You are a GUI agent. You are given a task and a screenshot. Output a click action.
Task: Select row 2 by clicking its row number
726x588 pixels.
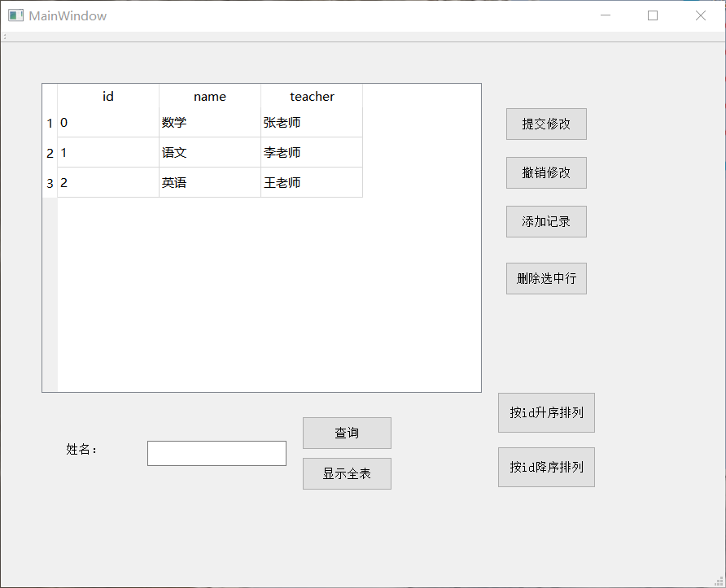click(50, 153)
